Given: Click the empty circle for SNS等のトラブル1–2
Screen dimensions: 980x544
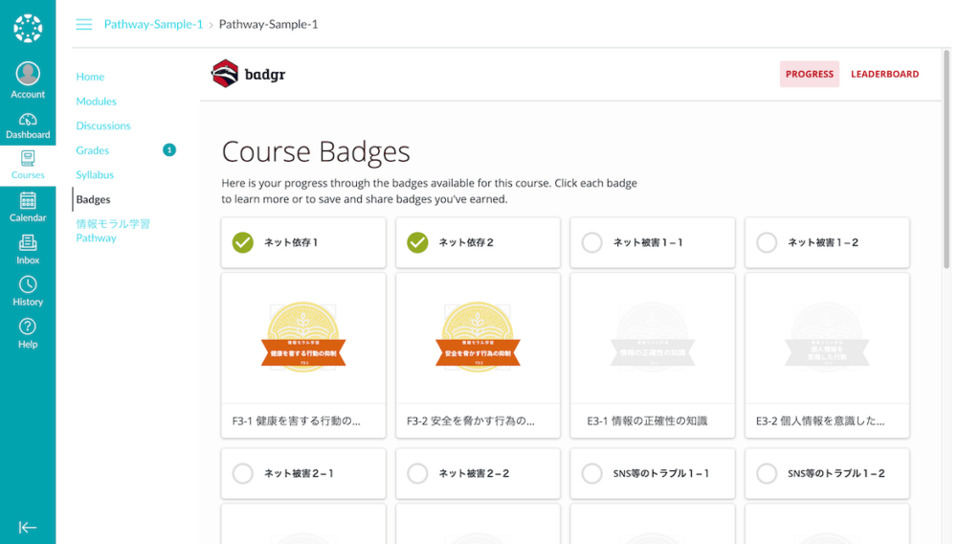Looking at the screenshot, I should [x=767, y=473].
